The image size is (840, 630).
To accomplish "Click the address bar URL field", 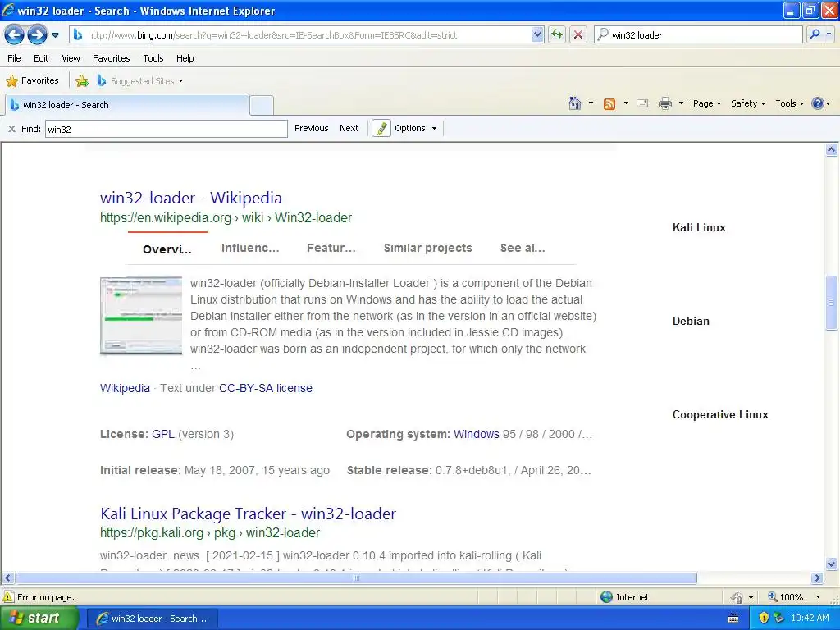I will 307,34.
